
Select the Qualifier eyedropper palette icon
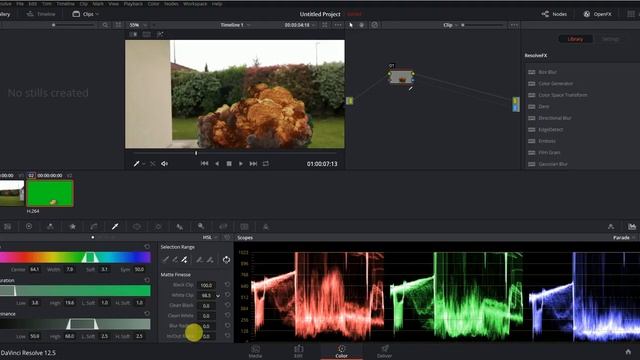click(x=115, y=227)
